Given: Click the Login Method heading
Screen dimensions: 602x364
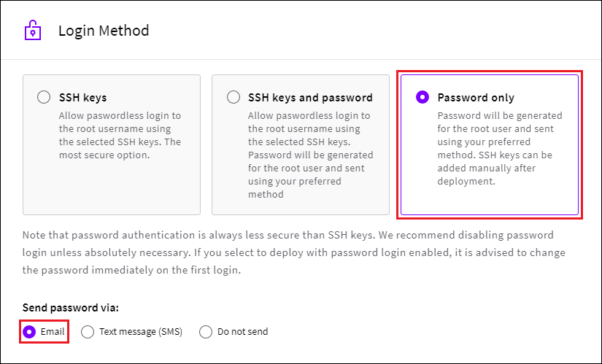Looking at the screenshot, I should [104, 31].
